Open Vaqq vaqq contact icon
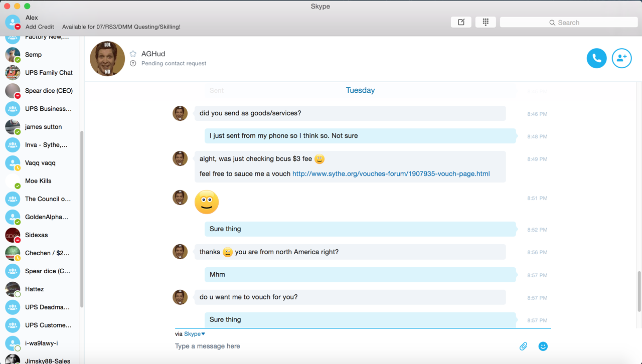 [x=13, y=163]
